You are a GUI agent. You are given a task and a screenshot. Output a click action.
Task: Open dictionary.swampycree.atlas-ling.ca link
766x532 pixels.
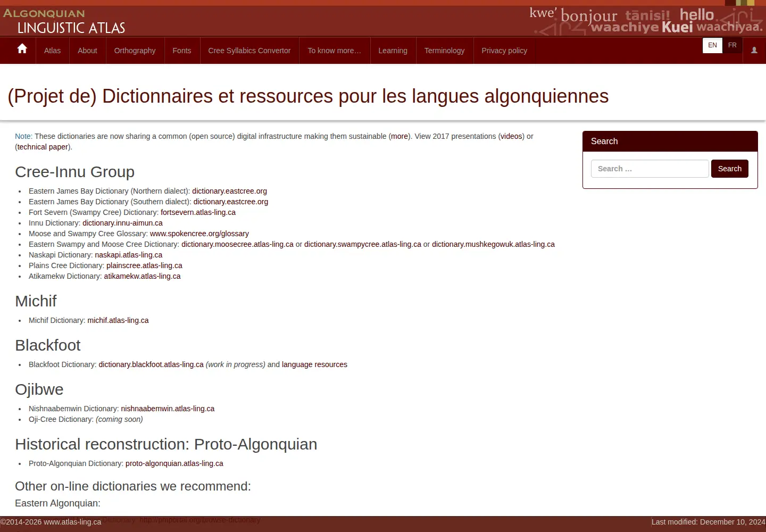363,244
